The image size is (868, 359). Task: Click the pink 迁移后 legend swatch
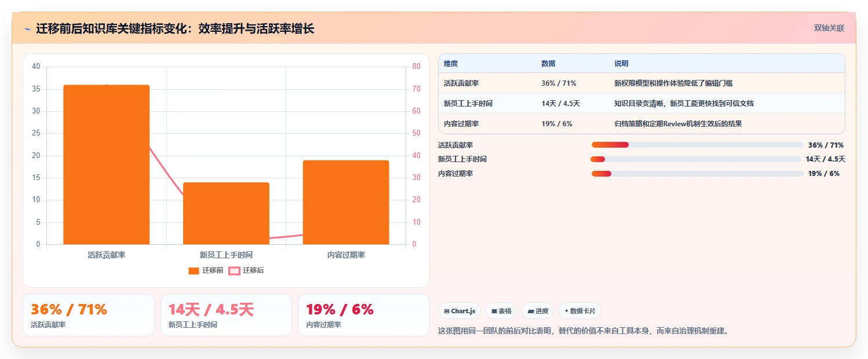234,271
